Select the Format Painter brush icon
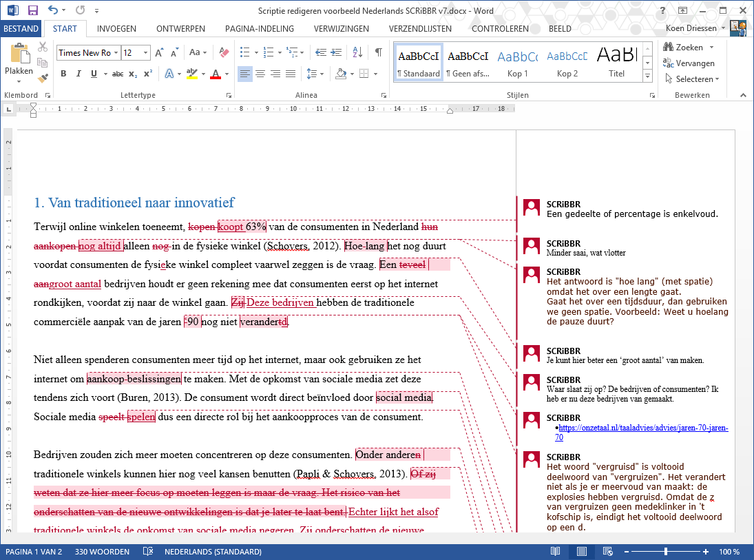 click(x=43, y=78)
